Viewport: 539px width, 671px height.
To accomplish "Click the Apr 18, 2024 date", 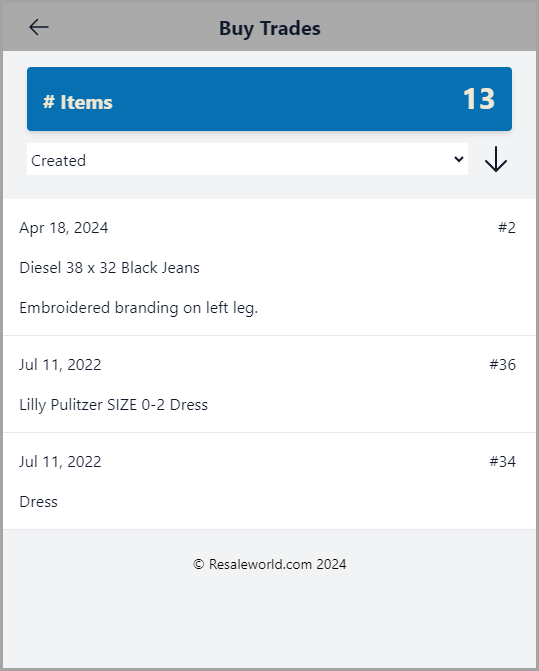I will pos(64,228).
